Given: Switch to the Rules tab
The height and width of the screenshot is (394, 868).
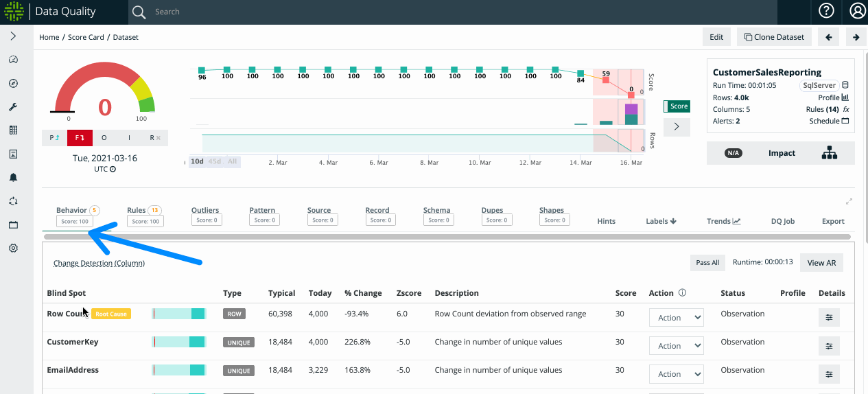Looking at the screenshot, I should point(137,211).
